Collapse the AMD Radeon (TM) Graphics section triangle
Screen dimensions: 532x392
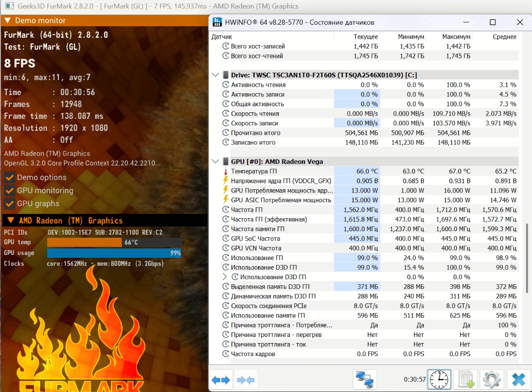(11, 220)
